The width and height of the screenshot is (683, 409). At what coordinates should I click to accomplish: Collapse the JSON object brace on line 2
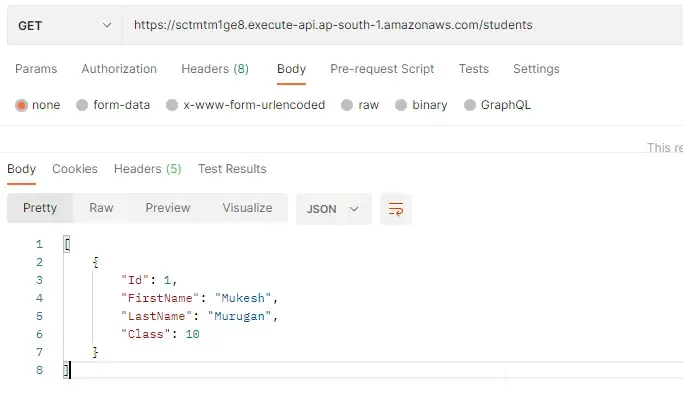coord(96,262)
